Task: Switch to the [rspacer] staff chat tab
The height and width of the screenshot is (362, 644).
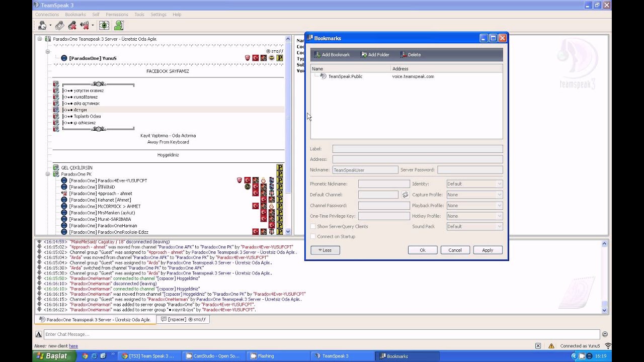Action: [x=183, y=320]
